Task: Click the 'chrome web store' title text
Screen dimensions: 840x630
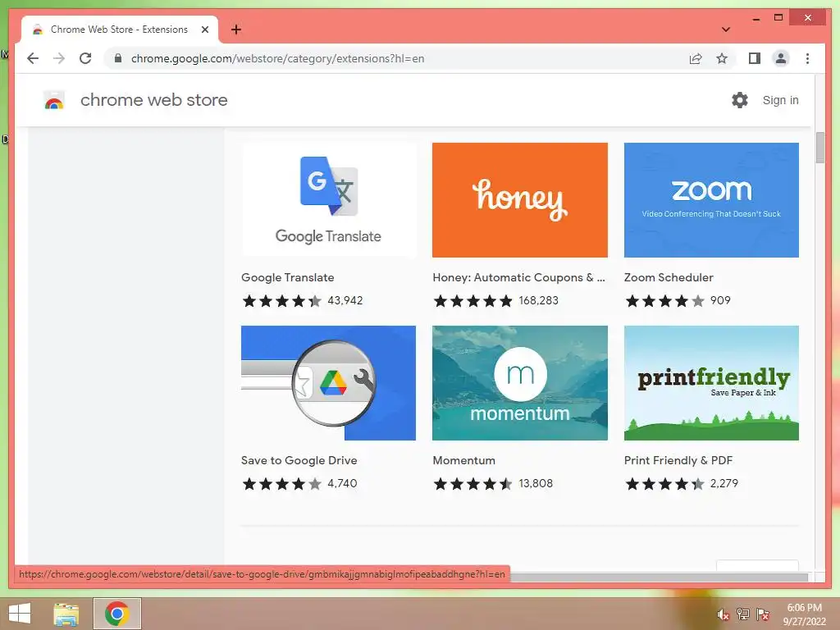Action: coord(153,100)
